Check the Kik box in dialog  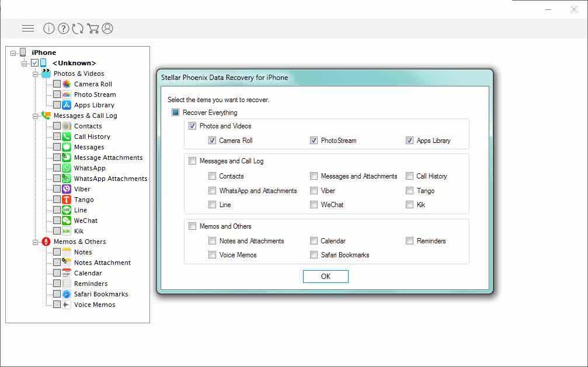coord(409,204)
